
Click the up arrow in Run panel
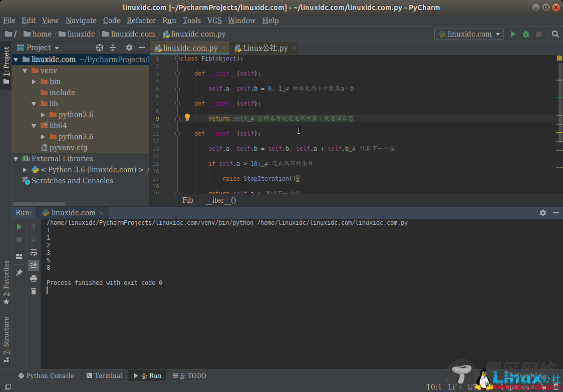[34, 226]
